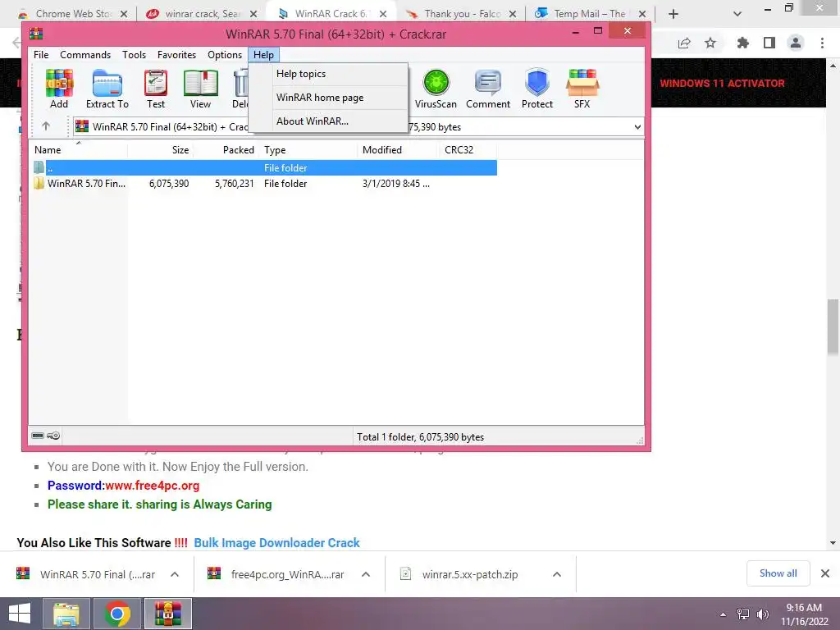Screen dimensions: 840x630
Task: Click the Chrome extensions puzzle icon
Action: 742,43
